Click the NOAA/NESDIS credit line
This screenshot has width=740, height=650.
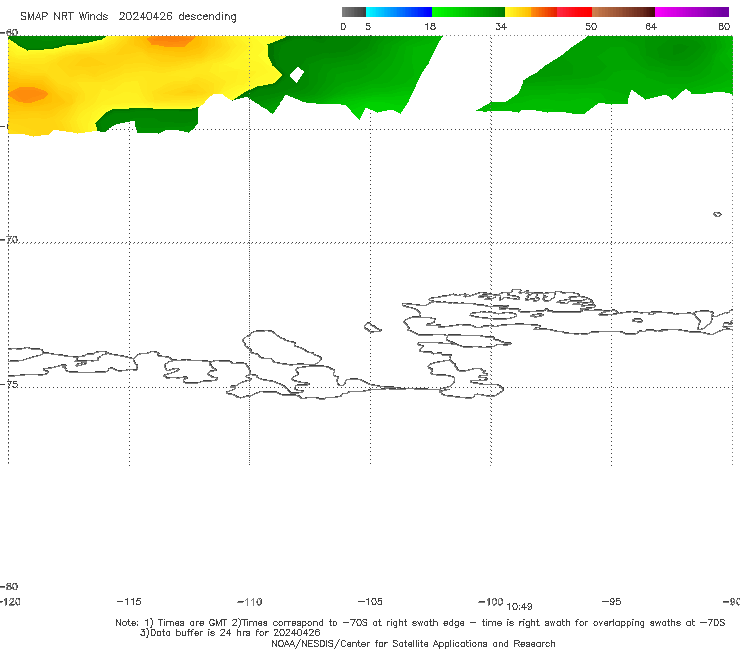[413, 643]
